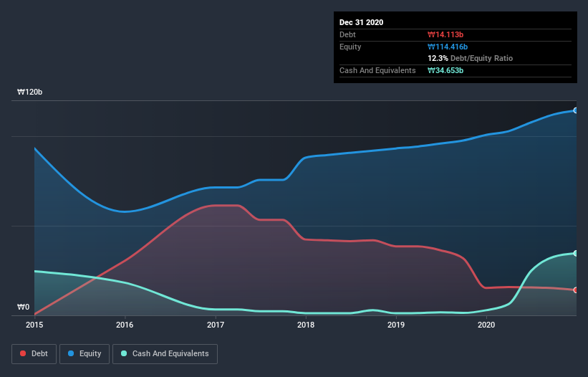Toggle the Debt legend button
Screen dimensions: 588x377
point(34,354)
